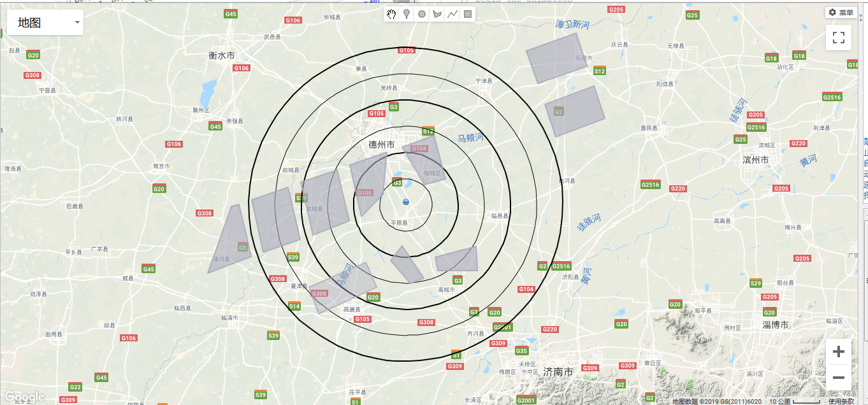Image resolution: width=868 pixels, height=405 pixels.
Task: Click the 无棣县 label
Action: [x=675, y=46]
